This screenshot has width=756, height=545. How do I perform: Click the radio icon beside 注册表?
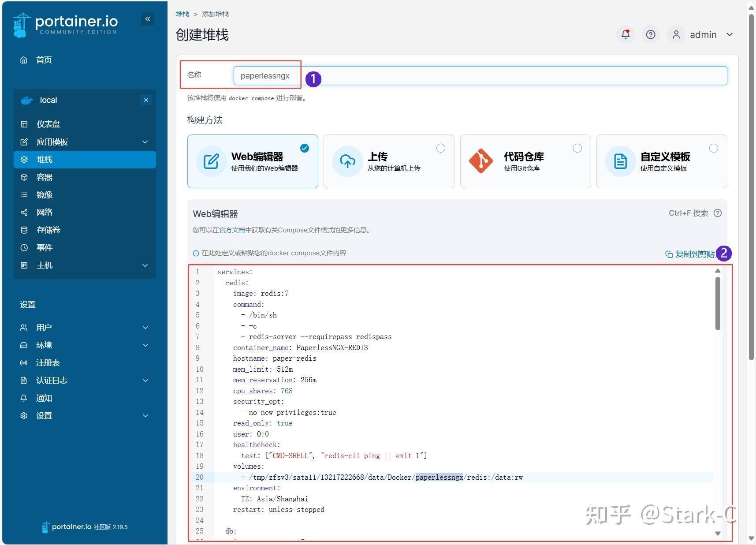pos(24,363)
